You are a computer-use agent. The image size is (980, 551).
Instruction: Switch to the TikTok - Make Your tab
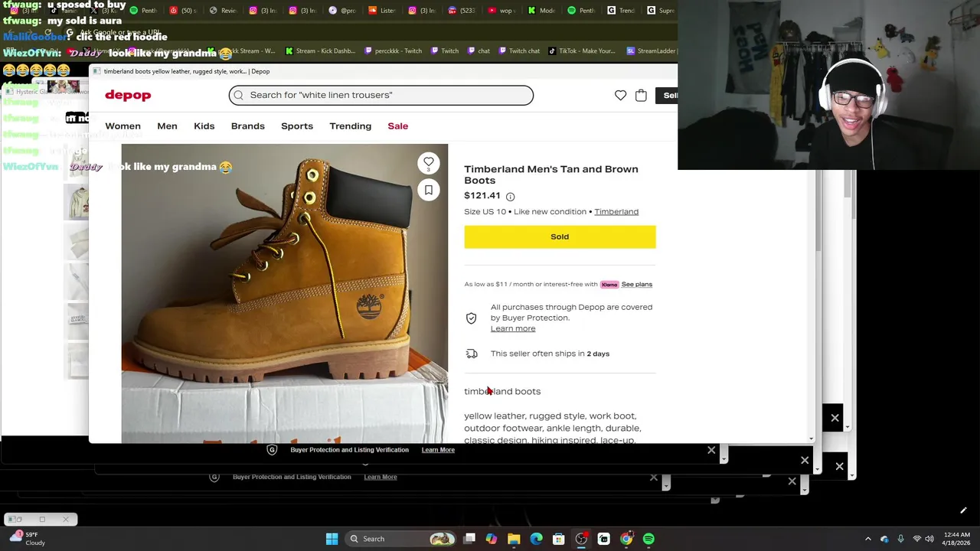point(582,51)
